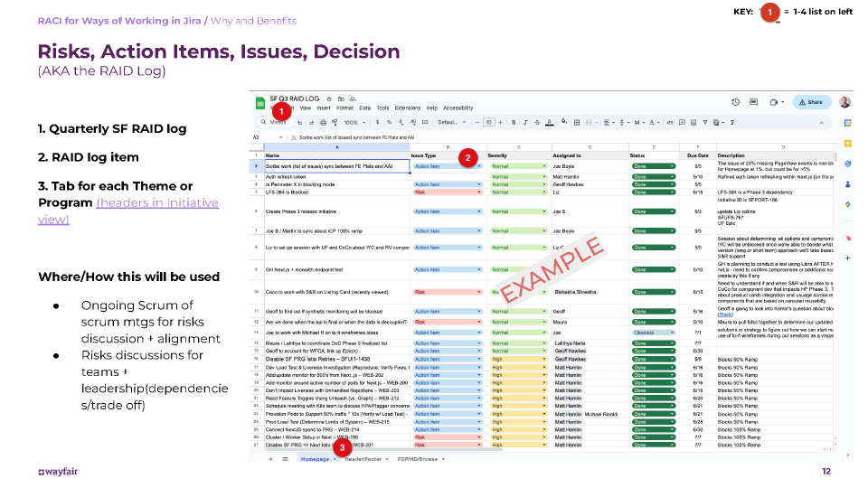The image size is (868, 488).
Task: Select the Paint format tool
Action: [335, 122]
